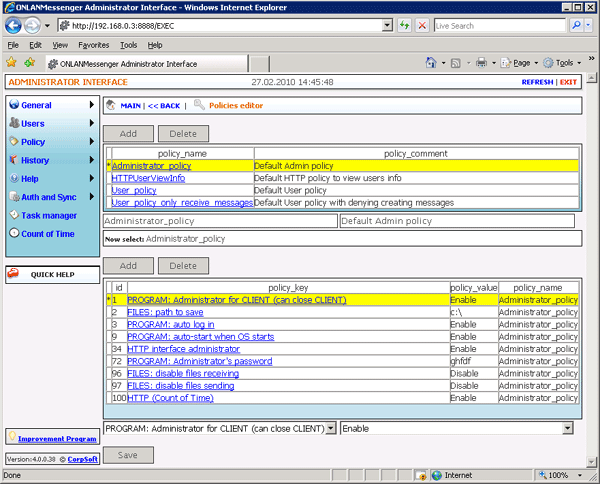The image size is (600, 484).
Task: Click the Policies editor wrench icon
Action: coord(199,104)
